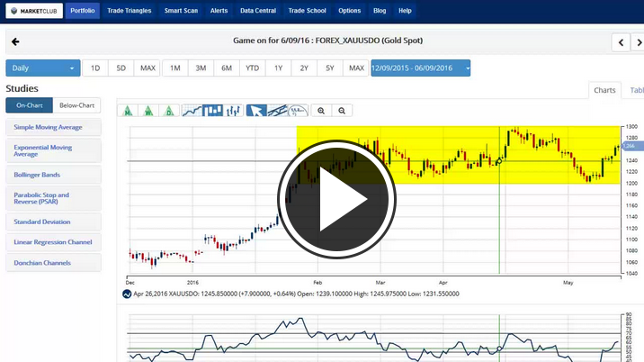The height and width of the screenshot is (362, 644).
Task: Set range to 6M
Action: (x=227, y=68)
